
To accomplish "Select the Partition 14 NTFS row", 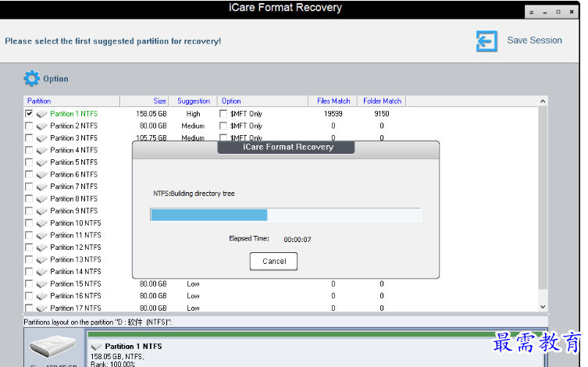I will point(76,272).
